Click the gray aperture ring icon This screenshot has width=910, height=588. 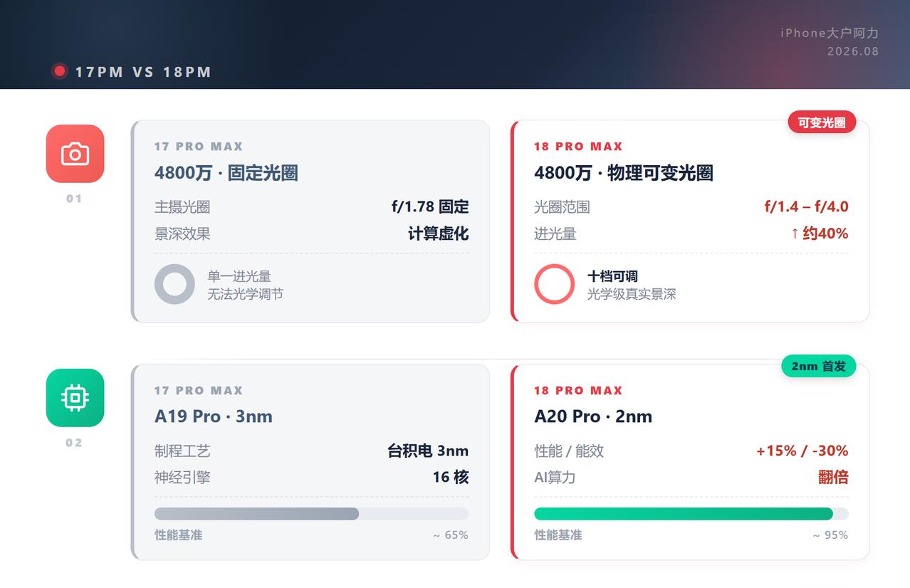click(174, 284)
